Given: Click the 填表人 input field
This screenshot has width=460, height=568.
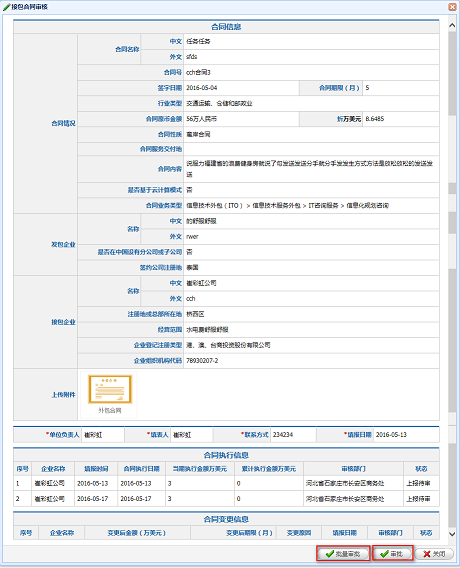Looking at the screenshot, I should pos(192,435).
